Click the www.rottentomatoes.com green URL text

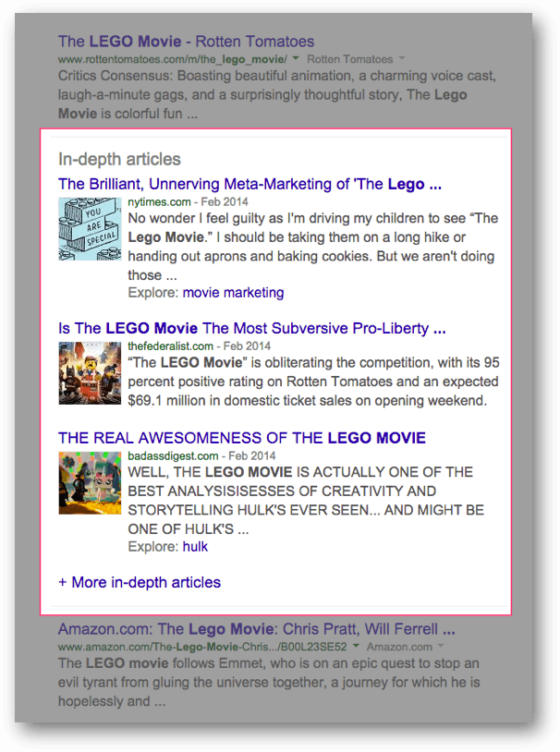pos(173,59)
